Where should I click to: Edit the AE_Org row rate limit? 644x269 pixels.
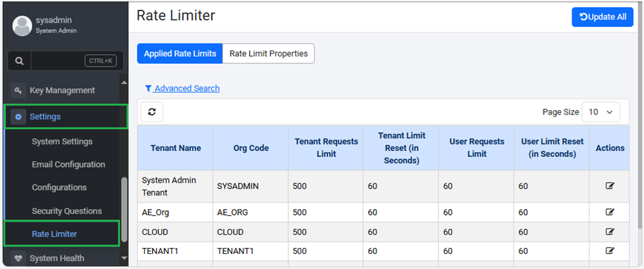[610, 212]
